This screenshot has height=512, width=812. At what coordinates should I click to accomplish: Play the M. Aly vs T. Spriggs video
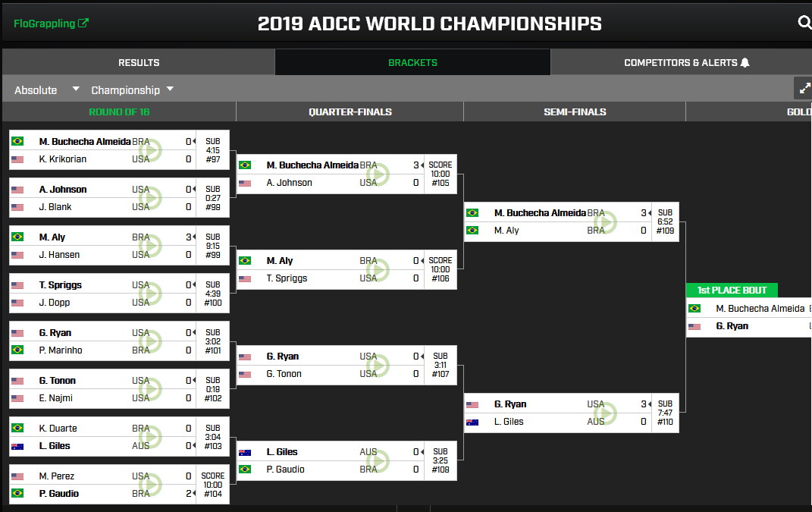[378, 269]
